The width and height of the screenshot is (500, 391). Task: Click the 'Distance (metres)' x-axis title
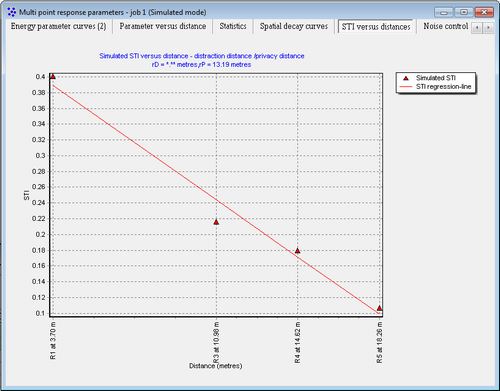pyautogui.click(x=216, y=366)
